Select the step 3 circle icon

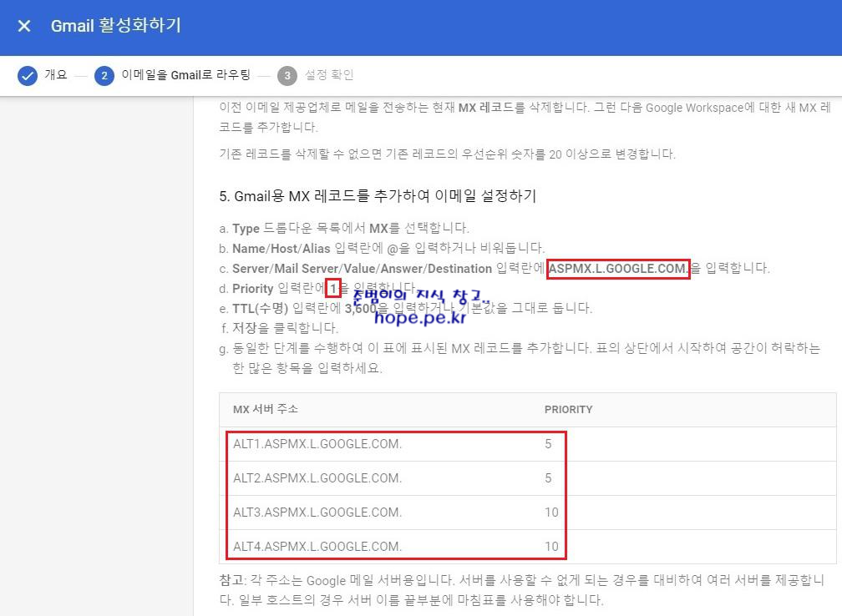click(x=287, y=76)
